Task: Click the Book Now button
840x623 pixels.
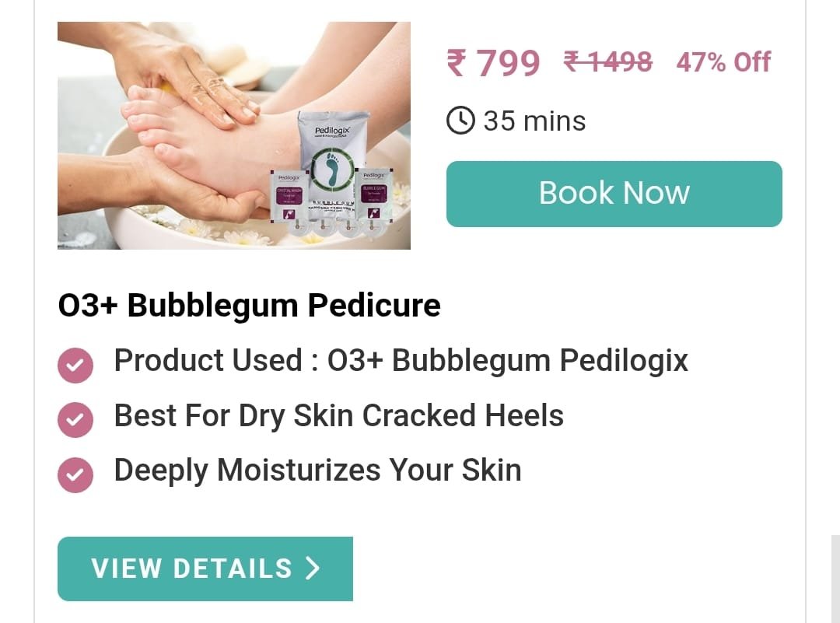Action: [x=614, y=194]
